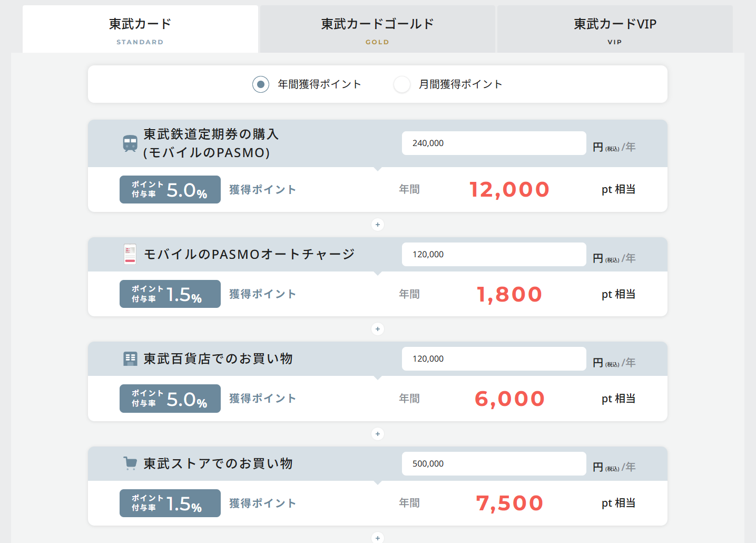The image size is (756, 543).
Task: Select the 年間獲得ポイント radio button
Action: pos(261,84)
